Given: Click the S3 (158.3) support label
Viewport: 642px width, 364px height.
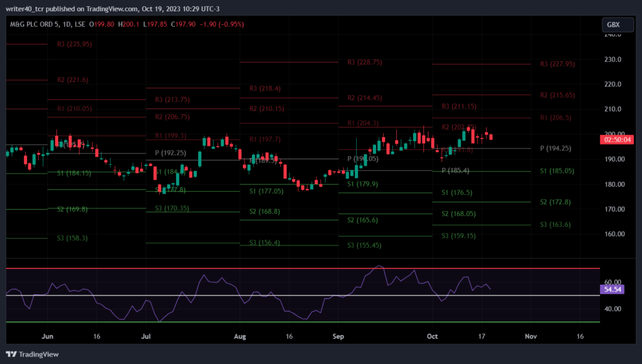Looking at the screenshot, I should click(73, 238).
